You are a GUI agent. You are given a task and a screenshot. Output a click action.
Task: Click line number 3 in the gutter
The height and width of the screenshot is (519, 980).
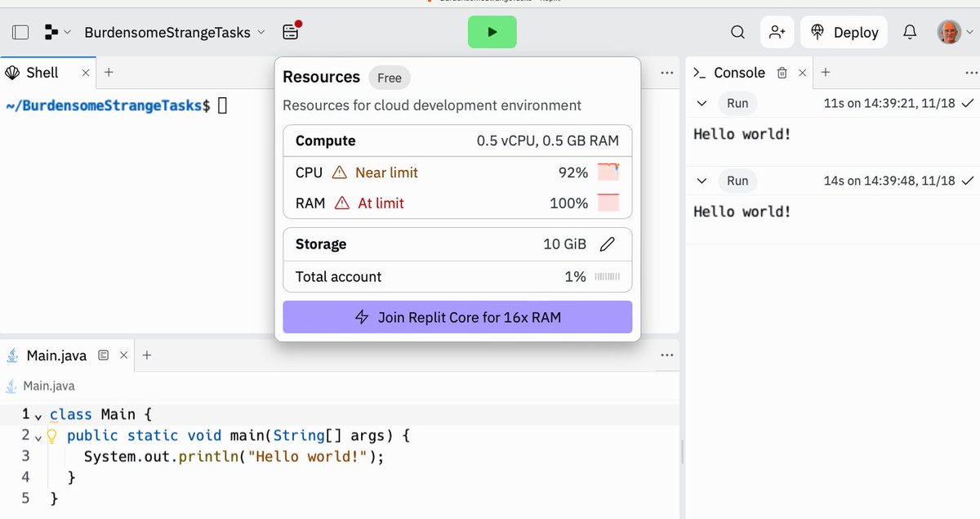coord(26,456)
